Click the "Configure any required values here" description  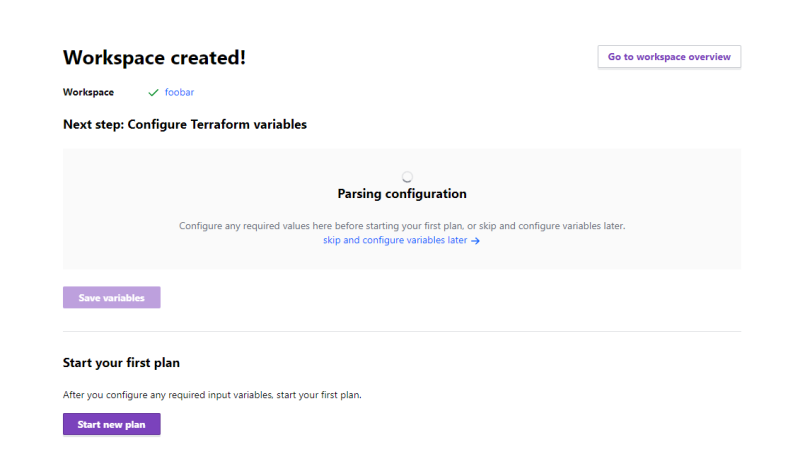pos(402,226)
